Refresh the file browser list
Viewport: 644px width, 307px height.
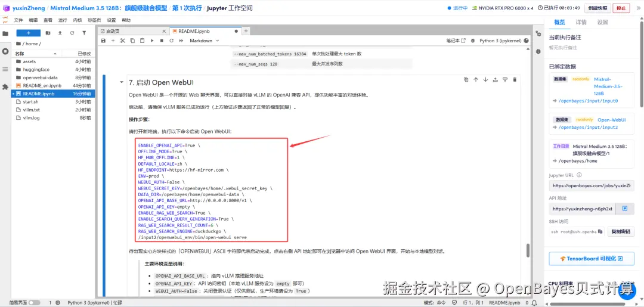tap(72, 33)
